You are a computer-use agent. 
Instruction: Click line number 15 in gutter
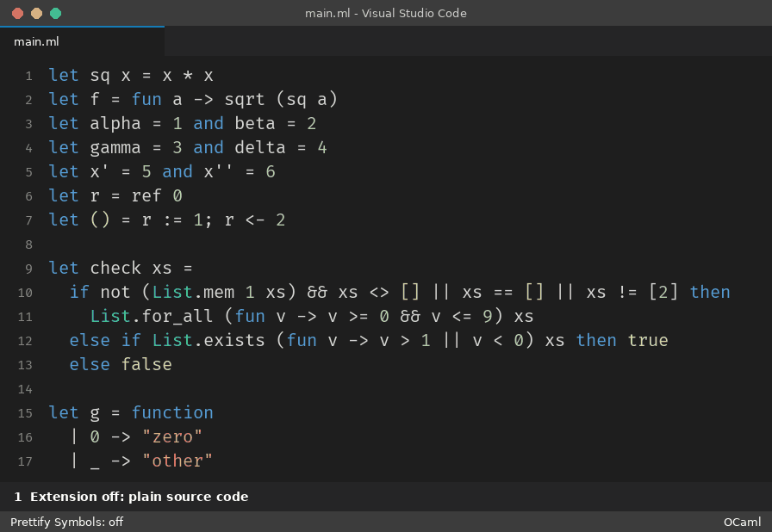point(25,413)
